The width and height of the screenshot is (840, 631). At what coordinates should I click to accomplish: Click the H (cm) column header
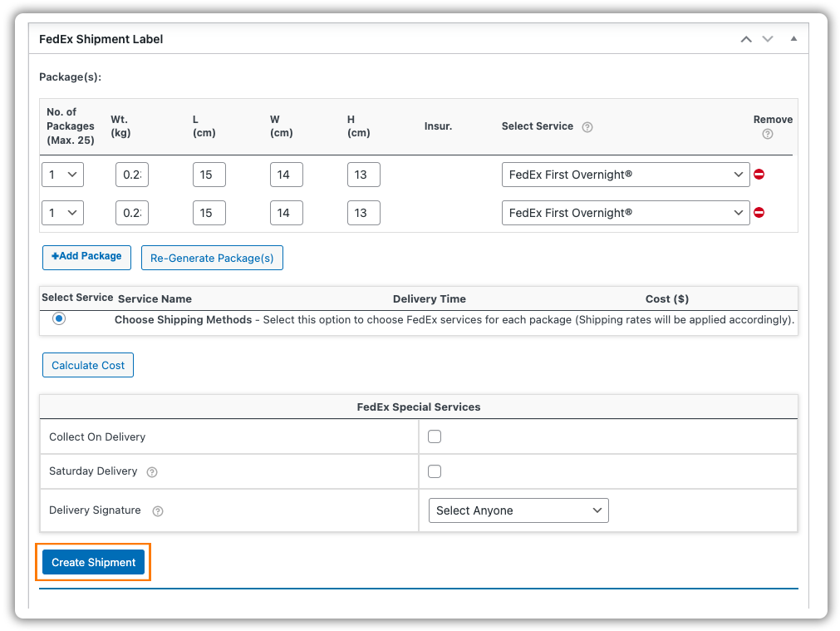pos(358,126)
